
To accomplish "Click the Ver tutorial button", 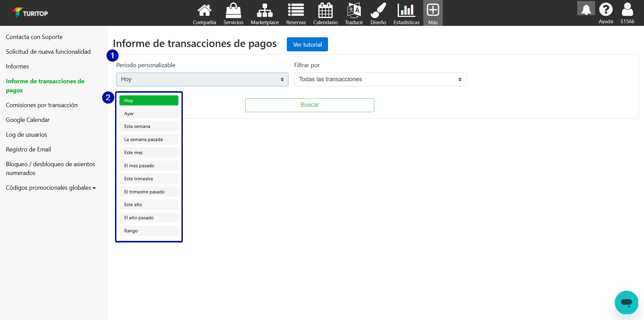I will (307, 45).
